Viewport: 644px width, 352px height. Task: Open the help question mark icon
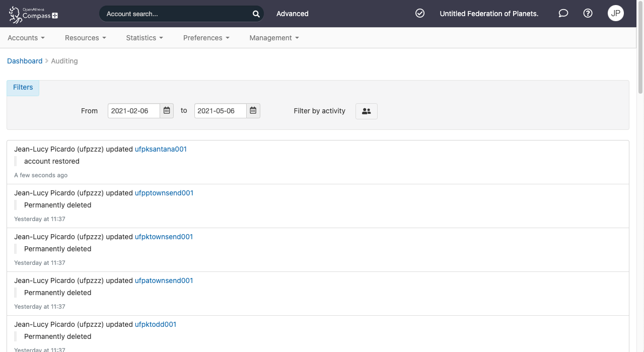click(x=588, y=14)
